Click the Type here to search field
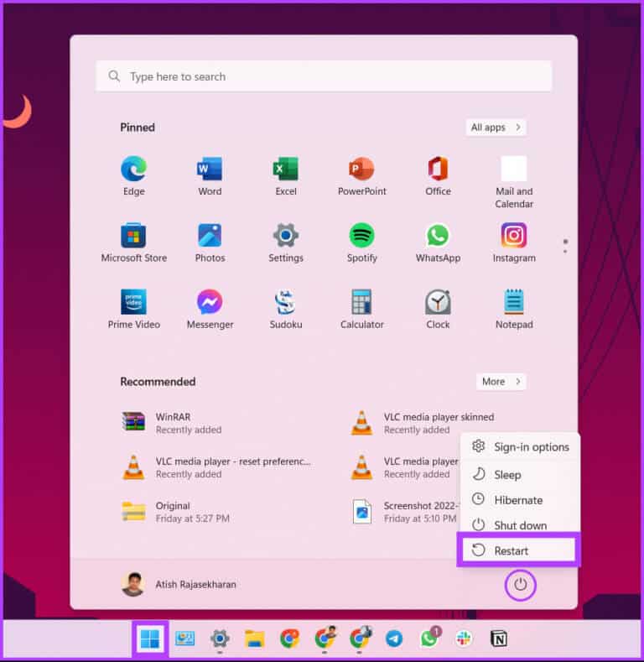Image resolution: width=644 pixels, height=662 pixels. (x=324, y=76)
